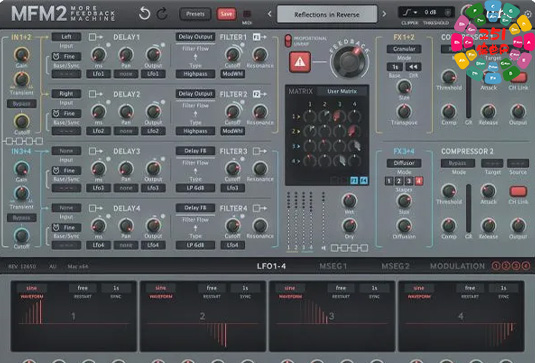Open Delay 1 Left input dropdown
The height and width of the screenshot is (363, 535).
coord(66,37)
